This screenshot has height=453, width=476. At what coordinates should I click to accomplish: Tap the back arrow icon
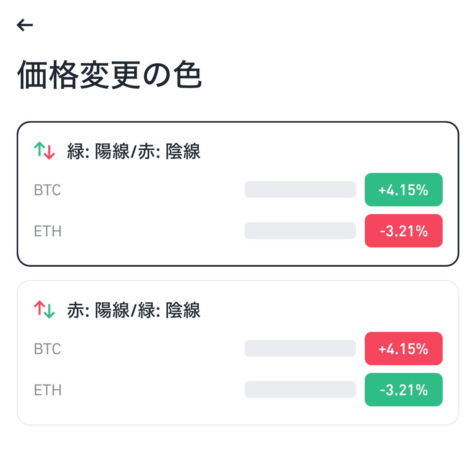tap(25, 25)
